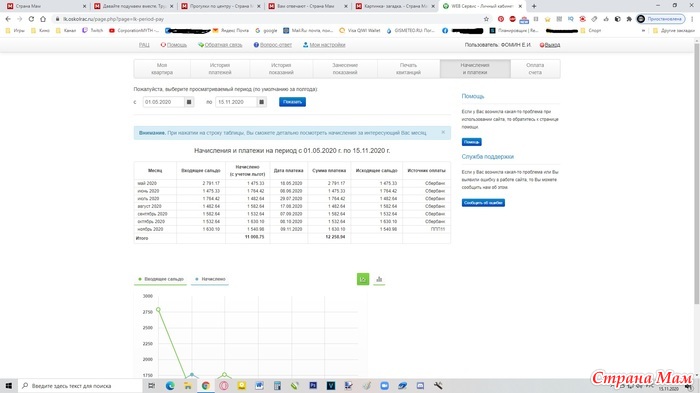Open Windows Start menu

(8, 385)
